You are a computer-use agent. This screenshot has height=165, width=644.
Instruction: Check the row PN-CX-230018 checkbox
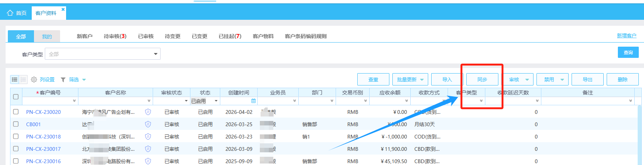point(16,136)
